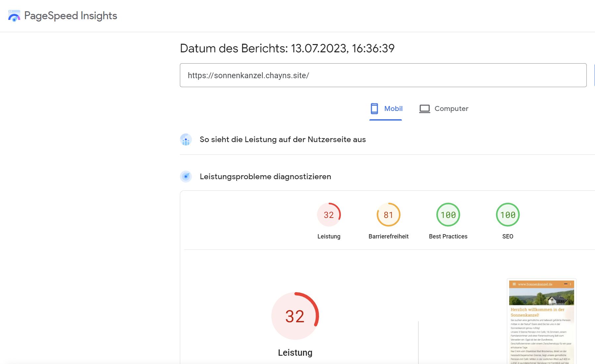595x364 pixels.
Task: Click the heading 'Leistungsprobleme diagnostizieren'
Action: point(265,177)
